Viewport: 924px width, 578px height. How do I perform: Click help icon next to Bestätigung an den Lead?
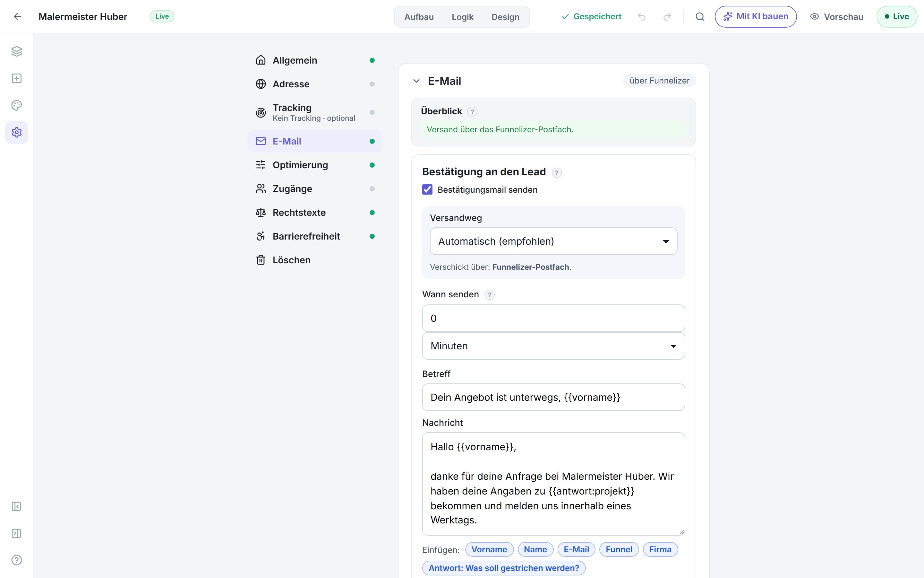click(x=557, y=173)
